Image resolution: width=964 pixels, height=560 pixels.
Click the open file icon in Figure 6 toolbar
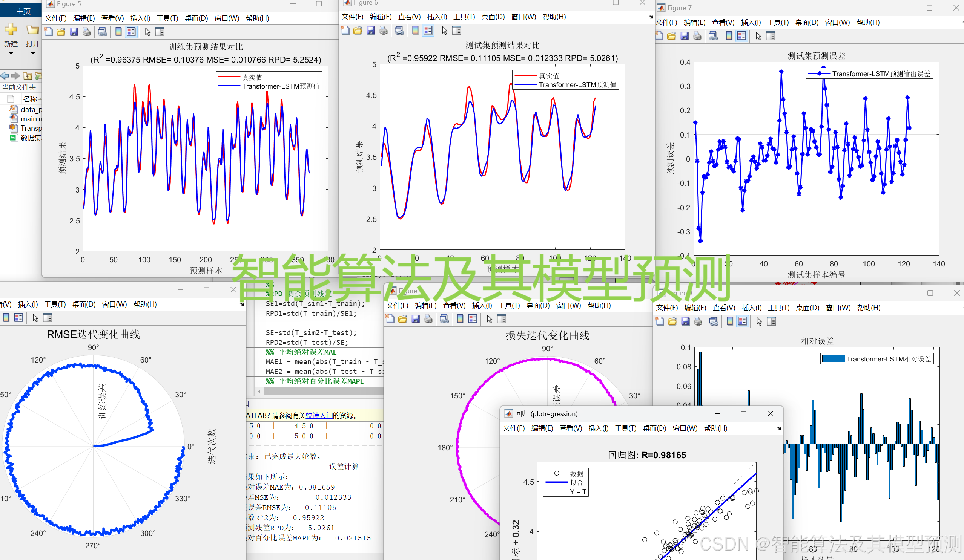coord(357,30)
